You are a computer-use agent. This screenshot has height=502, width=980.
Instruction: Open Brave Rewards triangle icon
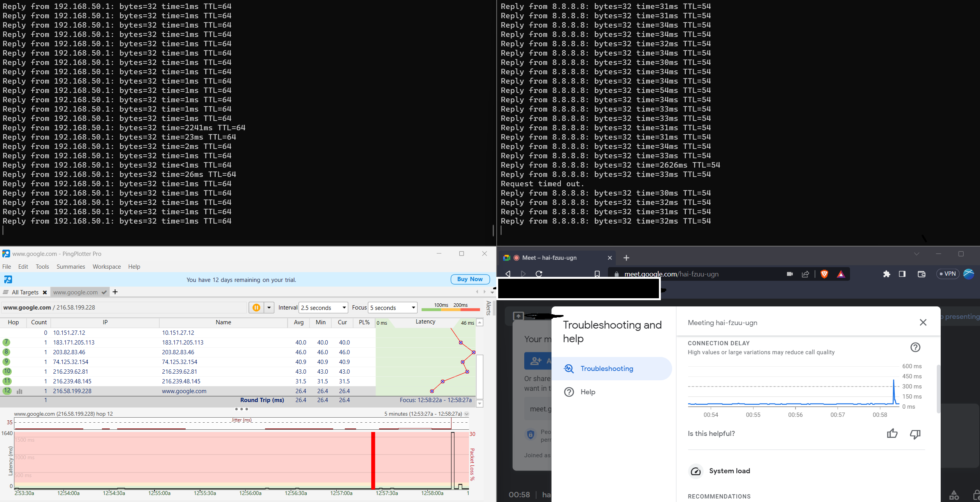pyautogui.click(x=841, y=274)
